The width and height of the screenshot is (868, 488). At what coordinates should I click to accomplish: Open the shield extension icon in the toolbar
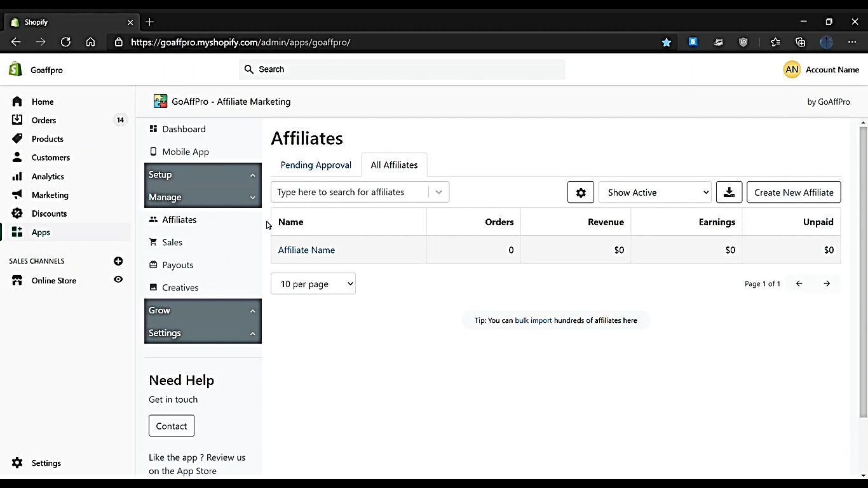click(743, 42)
